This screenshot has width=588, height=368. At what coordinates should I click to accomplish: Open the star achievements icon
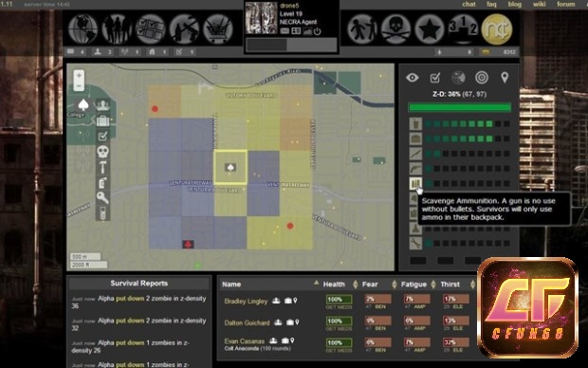pyautogui.click(x=430, y=28)
